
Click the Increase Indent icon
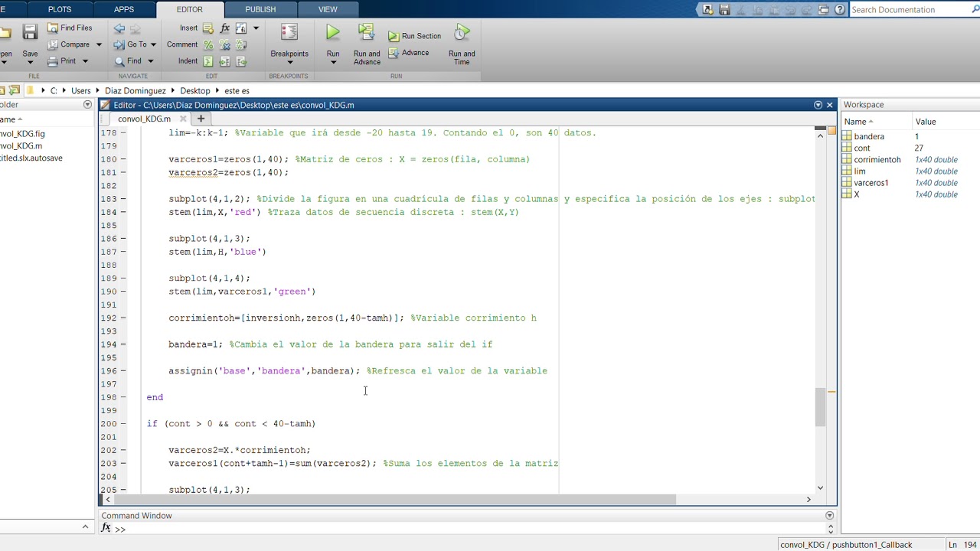point(224,61)
